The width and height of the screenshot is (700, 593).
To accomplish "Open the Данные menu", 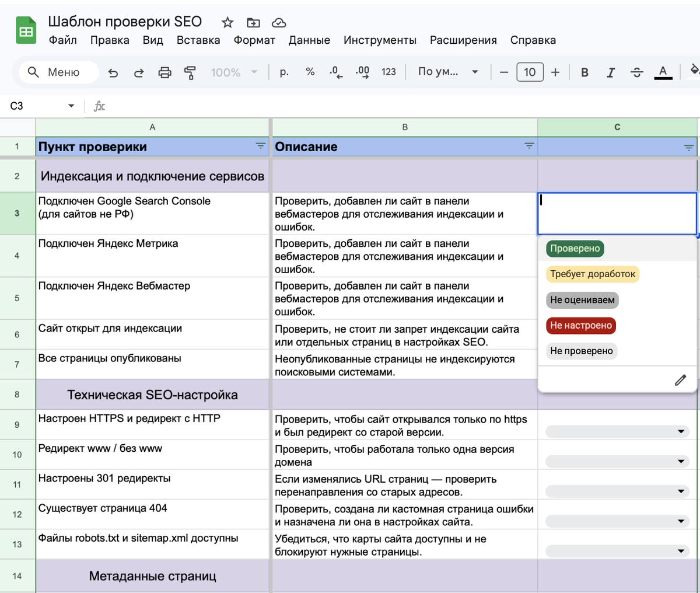I will (309, 40).
